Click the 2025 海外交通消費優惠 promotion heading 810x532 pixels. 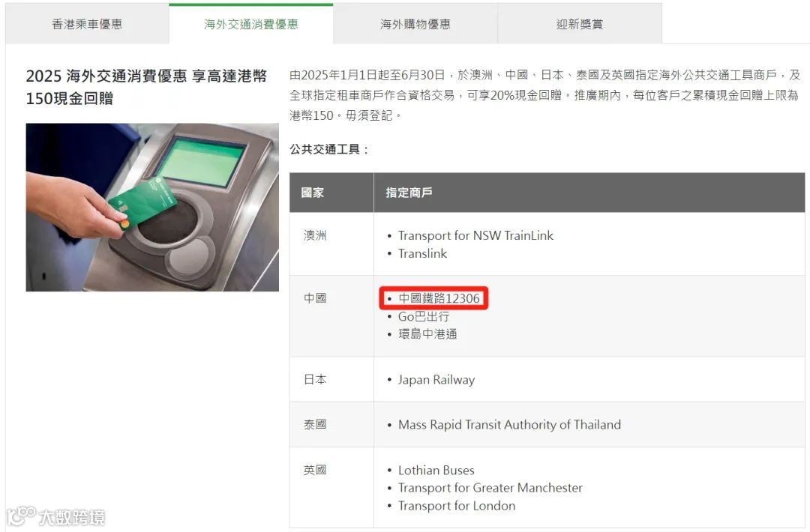point(147,87)
